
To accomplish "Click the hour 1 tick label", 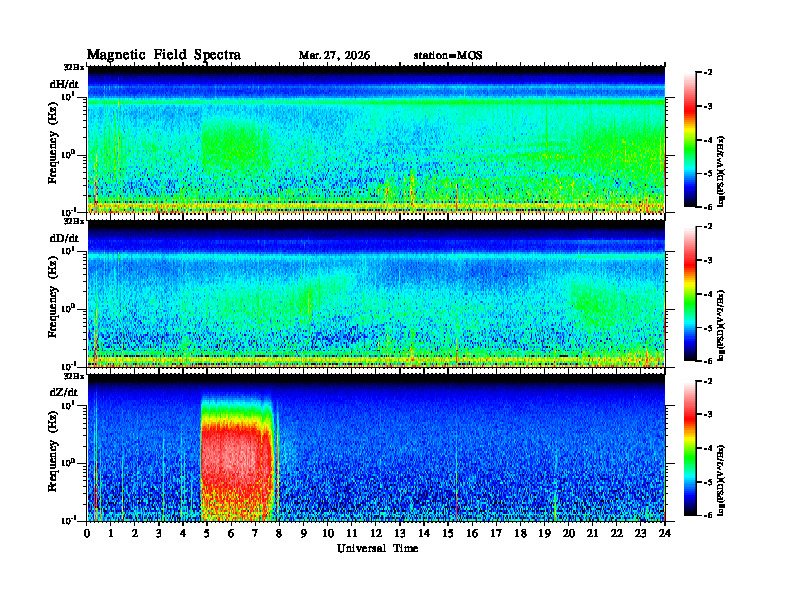I will tap(111, 534).
